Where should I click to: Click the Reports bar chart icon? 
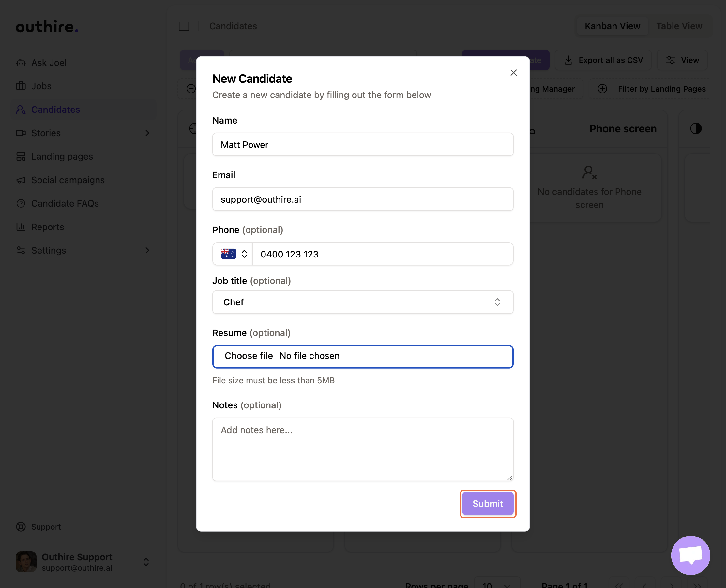(21, 227)
